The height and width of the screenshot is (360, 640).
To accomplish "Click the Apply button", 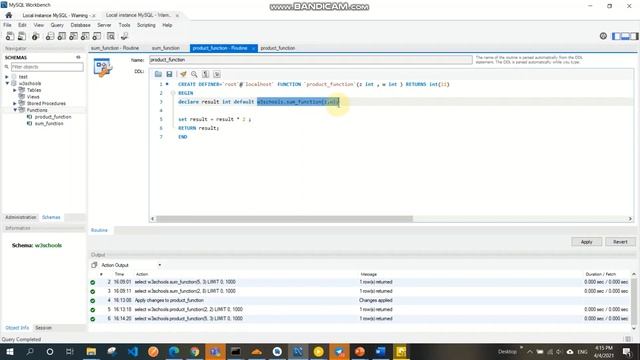I will [586, 242].
